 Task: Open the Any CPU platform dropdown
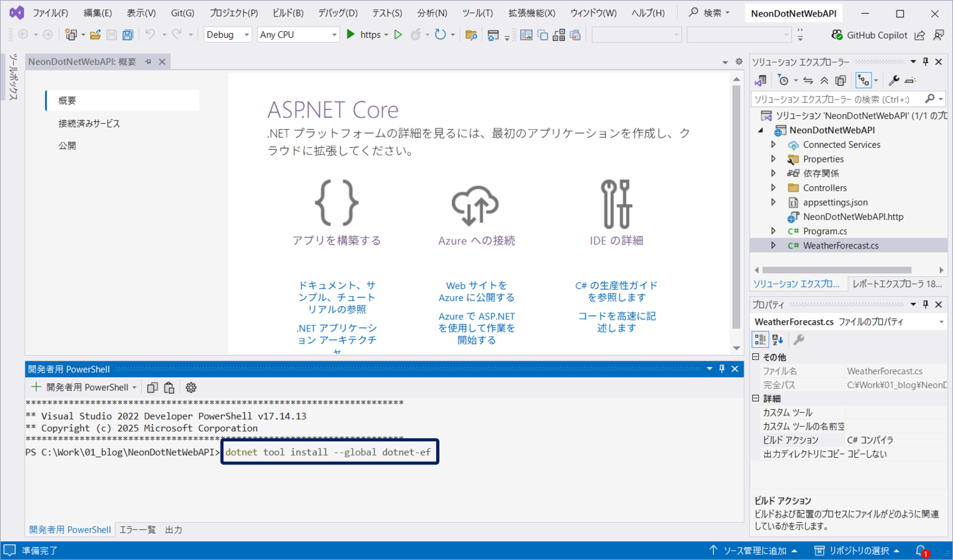[298, 34]
